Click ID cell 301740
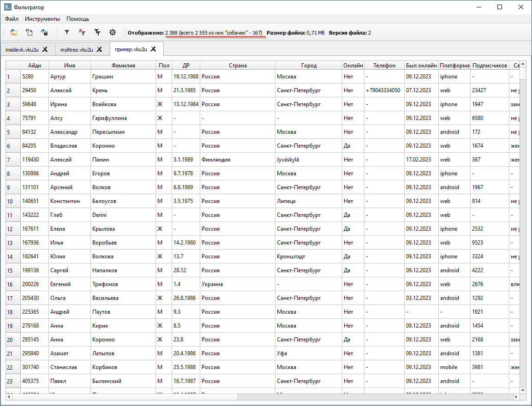 pos(35,367)
